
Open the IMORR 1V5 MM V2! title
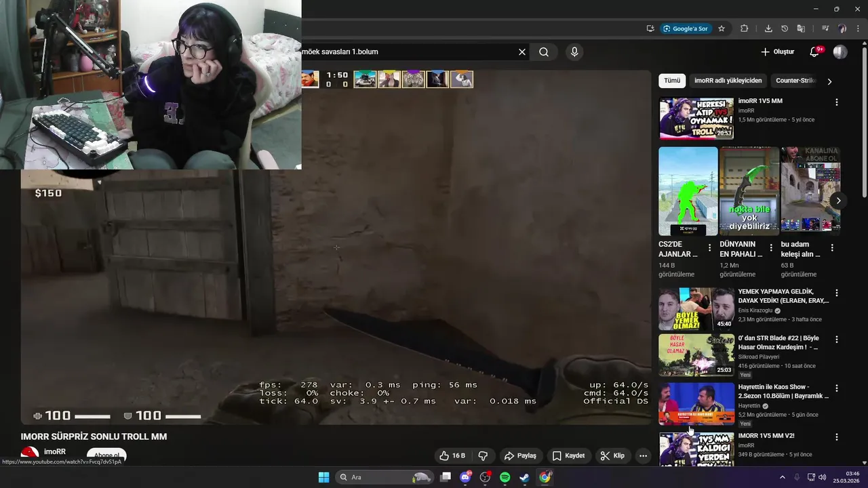[766, 436]
